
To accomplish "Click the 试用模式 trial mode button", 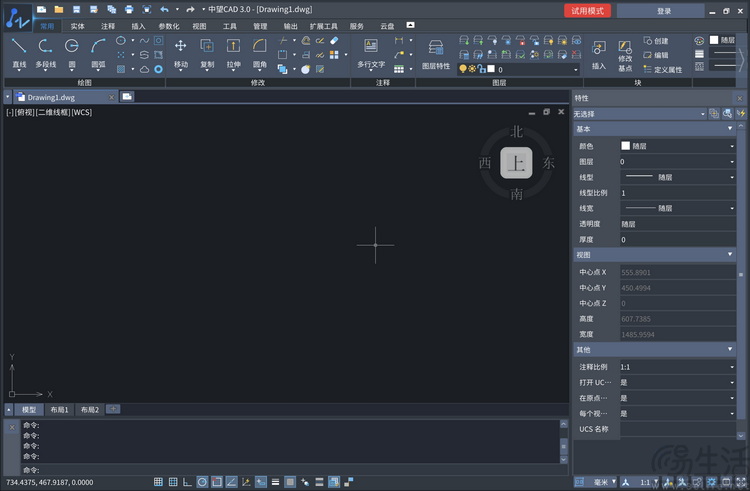I will pyautogui.click(x=587, y=10).
